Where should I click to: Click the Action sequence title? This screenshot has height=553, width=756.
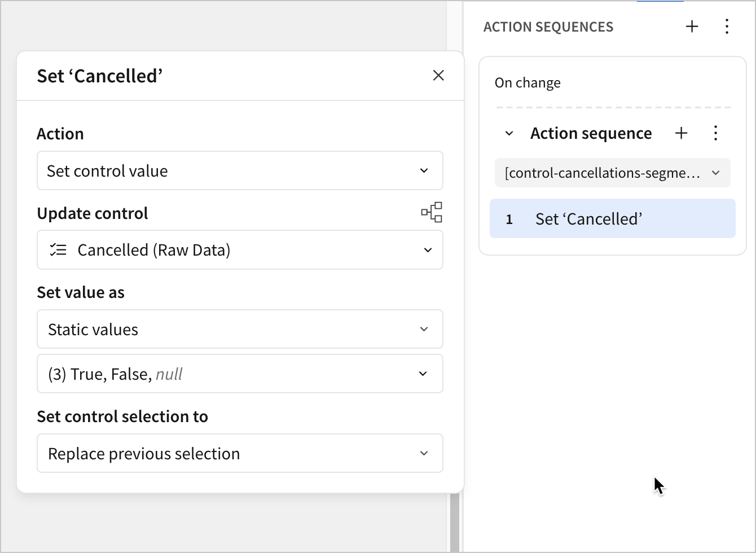591,134
